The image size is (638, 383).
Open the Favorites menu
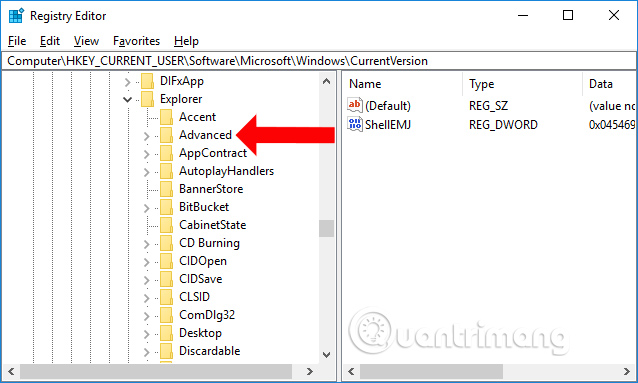pos(136,41)
